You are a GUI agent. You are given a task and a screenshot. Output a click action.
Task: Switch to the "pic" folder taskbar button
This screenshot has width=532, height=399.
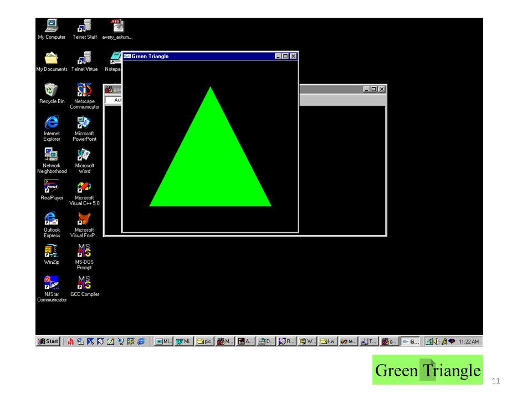pyautogui.click(x=204, y=341)
